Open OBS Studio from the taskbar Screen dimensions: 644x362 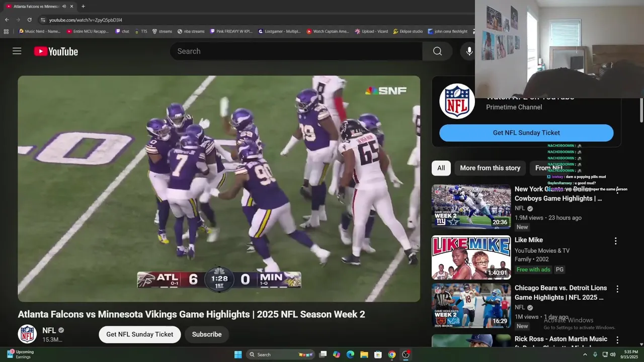[406, 354]
